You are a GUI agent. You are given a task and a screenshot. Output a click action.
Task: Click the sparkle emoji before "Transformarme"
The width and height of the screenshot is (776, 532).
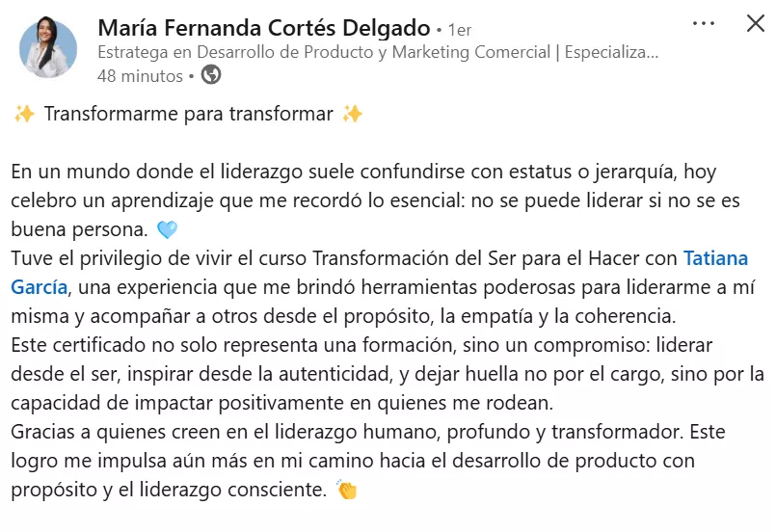[24, 114]
